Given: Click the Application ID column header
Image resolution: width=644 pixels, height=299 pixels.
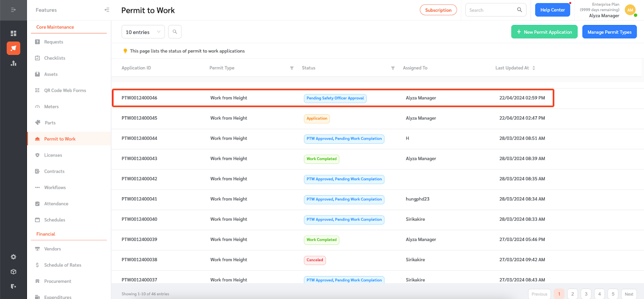Looking at the screenshot, I should (x=136, y=68).
